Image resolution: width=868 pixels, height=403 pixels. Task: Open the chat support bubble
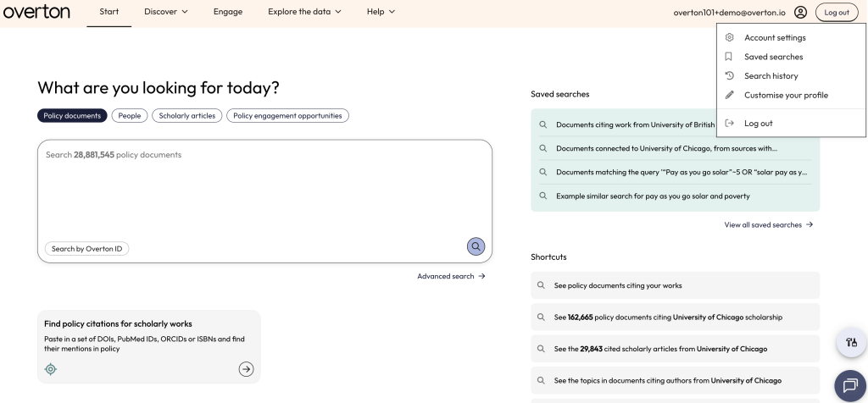pyautogui.click(x=850, y=386)
